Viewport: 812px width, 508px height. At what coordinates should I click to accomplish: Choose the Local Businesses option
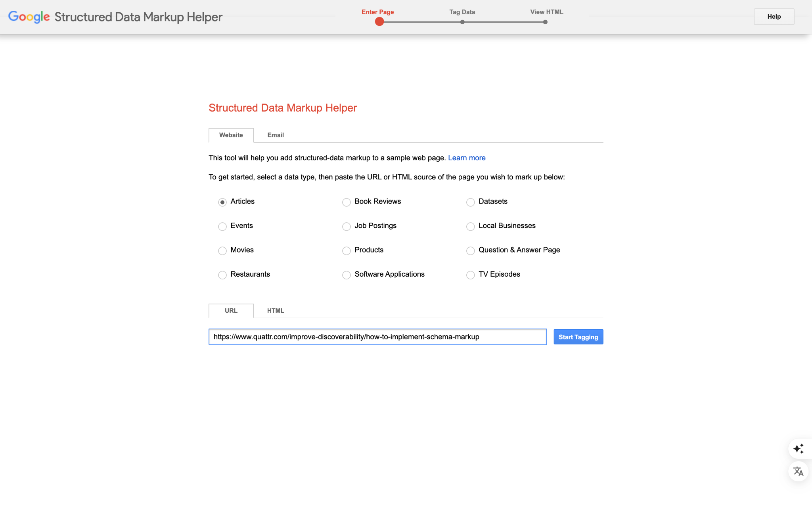[x=471, y=227]
